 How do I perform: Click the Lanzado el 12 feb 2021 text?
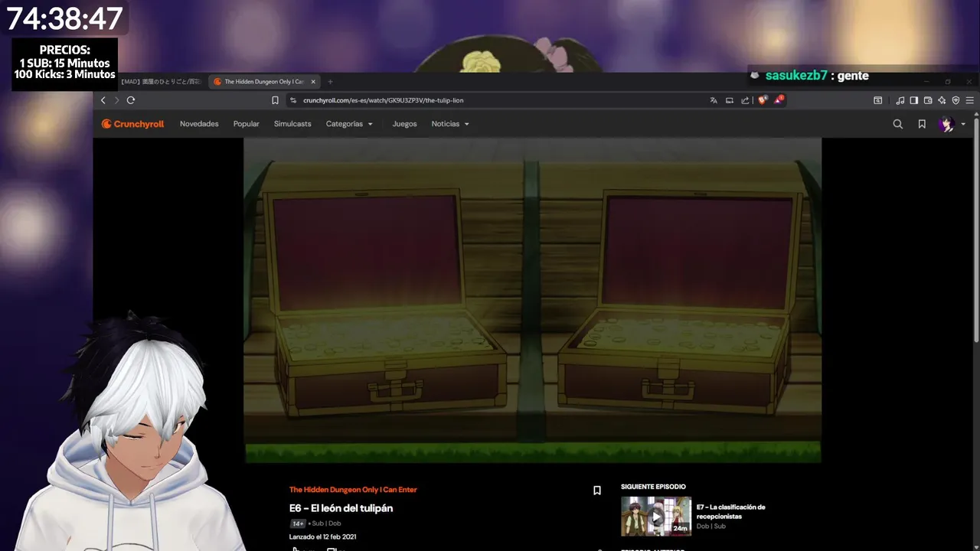(x=322, y=537)
